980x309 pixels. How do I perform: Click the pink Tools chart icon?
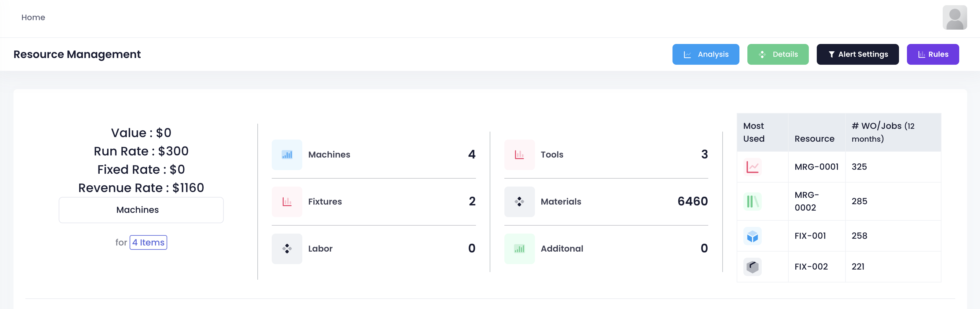pyautogui.click(x=519, y=155)
